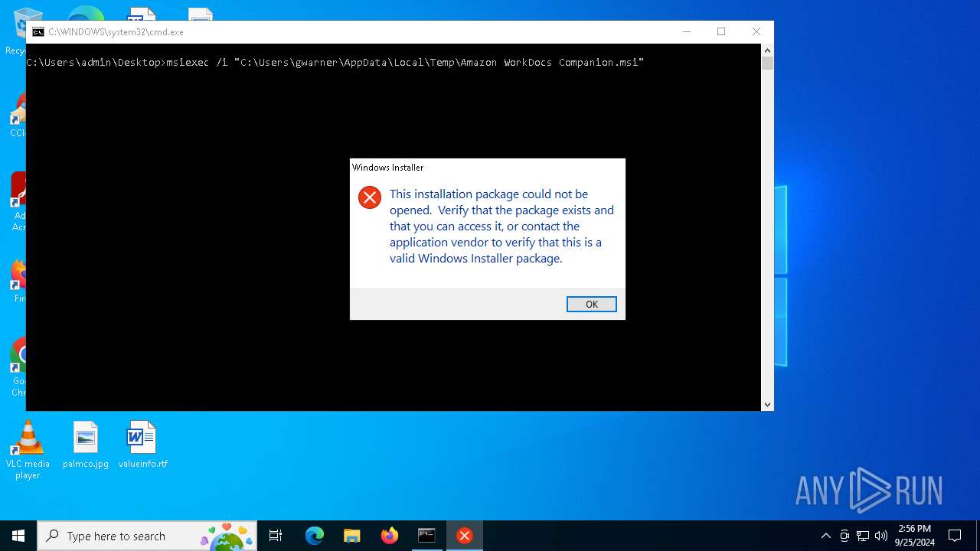980x551 pixels.
Task: Select the valueinfo.rtf desktop file
Action: (142, 445)
